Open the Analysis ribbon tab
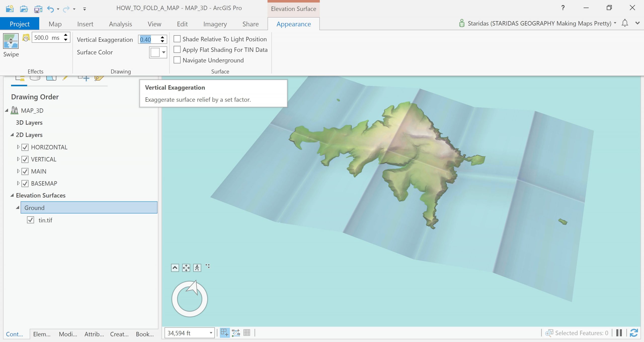 tap(120, 24)
